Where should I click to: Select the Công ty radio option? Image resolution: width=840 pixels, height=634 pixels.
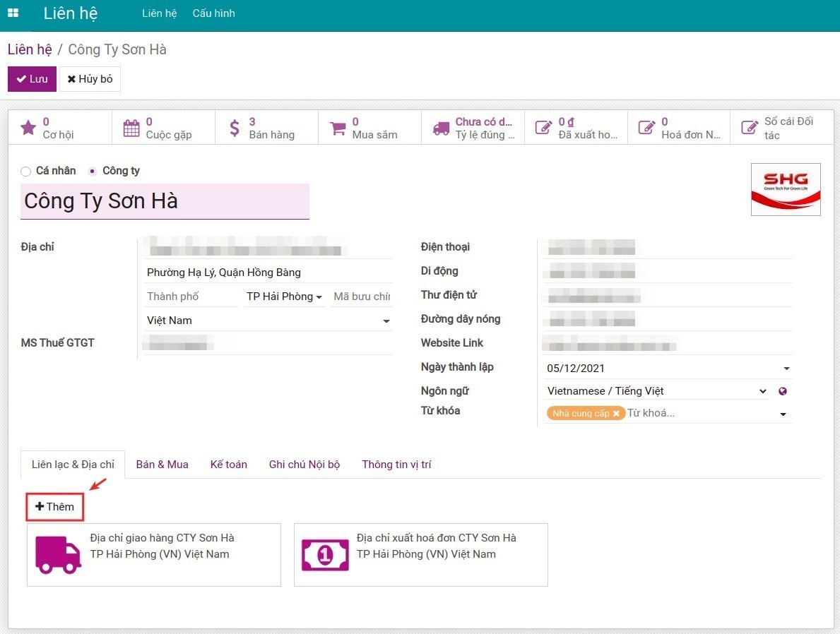(93, 172)
